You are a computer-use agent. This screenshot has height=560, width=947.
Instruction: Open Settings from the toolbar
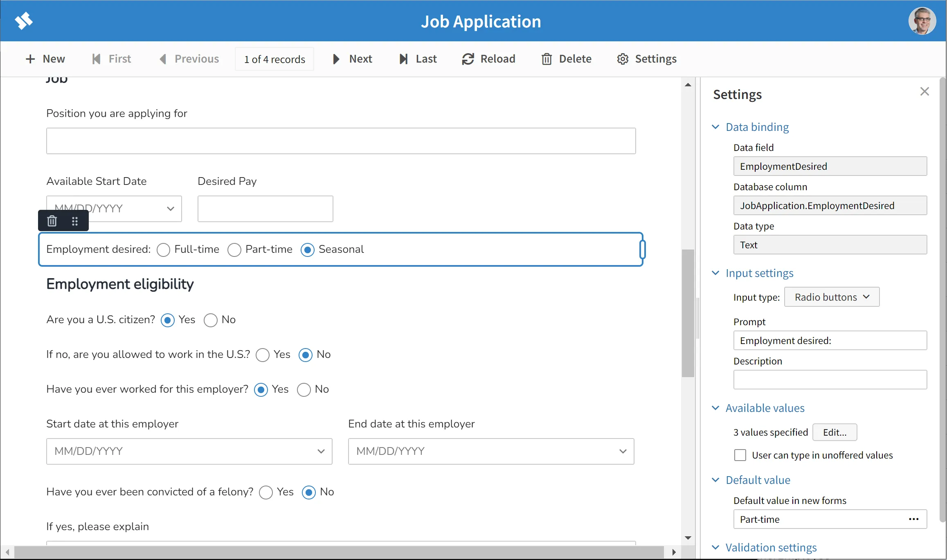(646, 58)
